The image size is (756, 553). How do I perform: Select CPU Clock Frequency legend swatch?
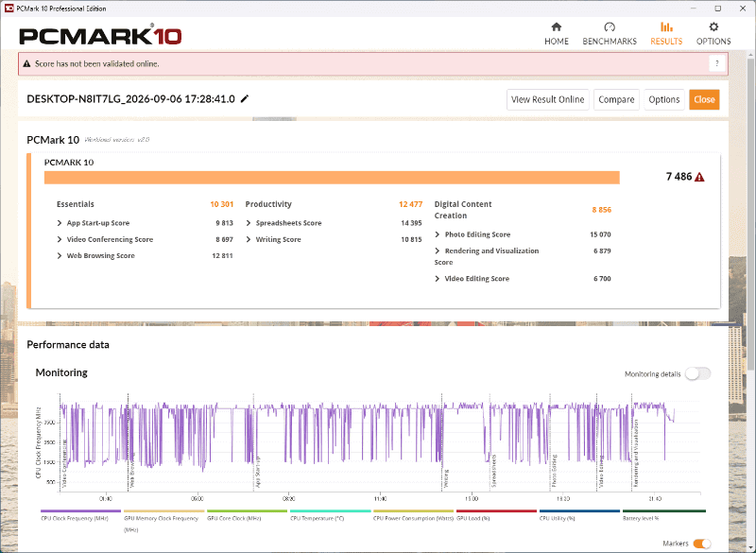point(80,511)
